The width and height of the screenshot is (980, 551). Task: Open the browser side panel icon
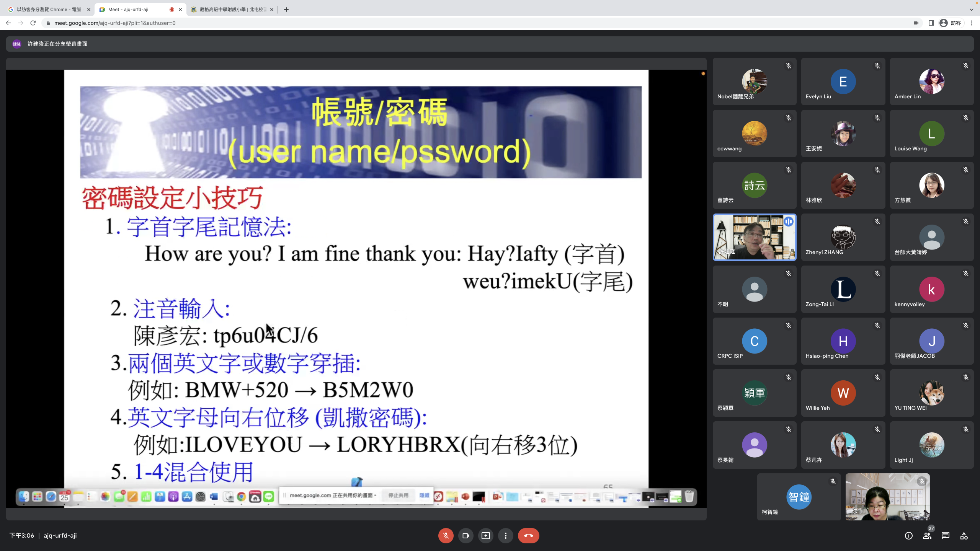[931, 23]
